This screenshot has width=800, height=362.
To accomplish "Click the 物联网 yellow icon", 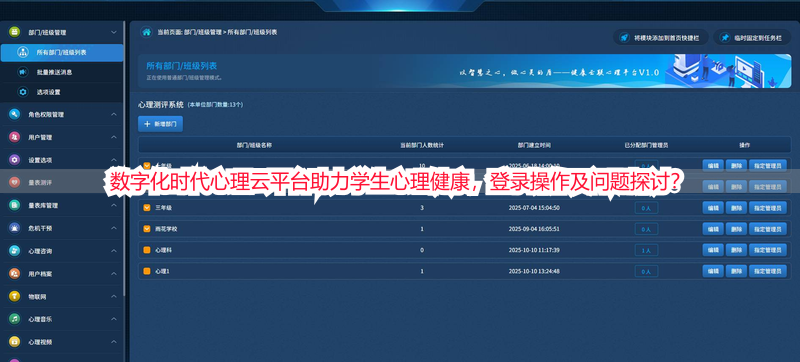I will [x=14, y=296].
